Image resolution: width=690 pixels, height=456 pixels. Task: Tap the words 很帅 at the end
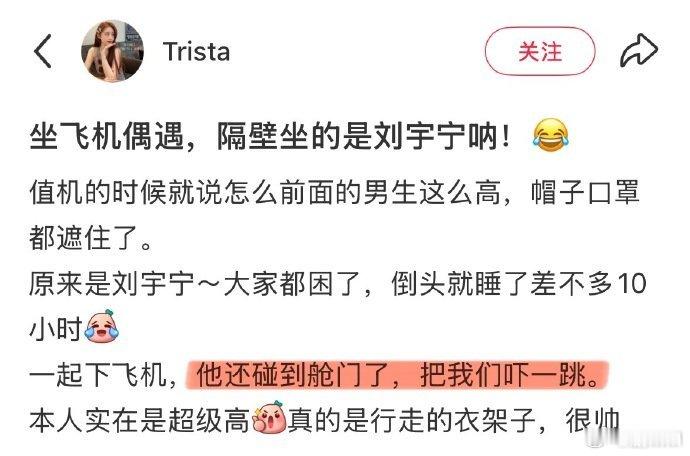(593, 421)
